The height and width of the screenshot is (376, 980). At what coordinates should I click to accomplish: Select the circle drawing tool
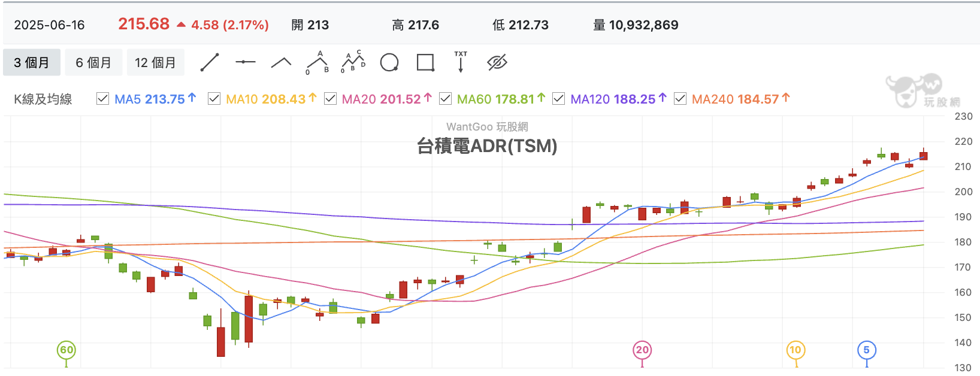[x=389, y=62]
